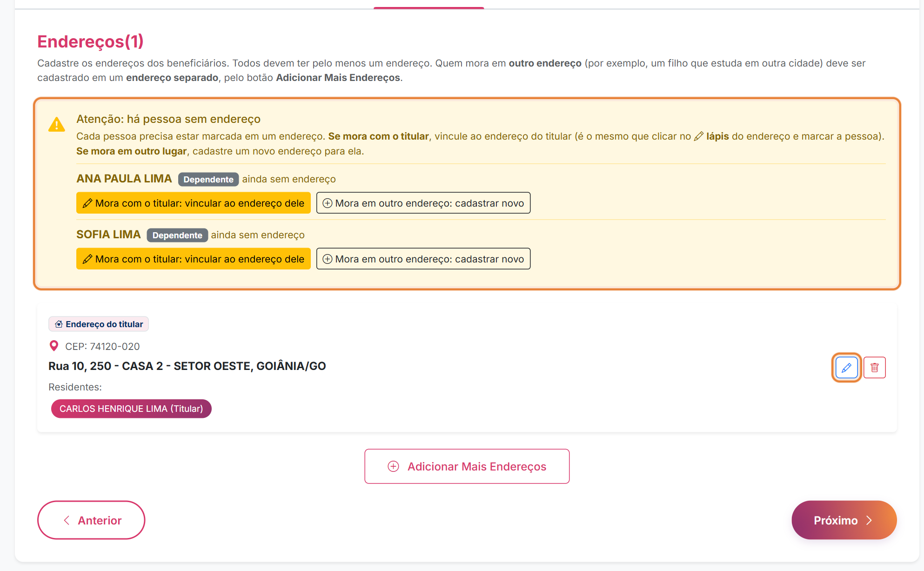
Task: Click the Residentes: label
Action: 75,387
